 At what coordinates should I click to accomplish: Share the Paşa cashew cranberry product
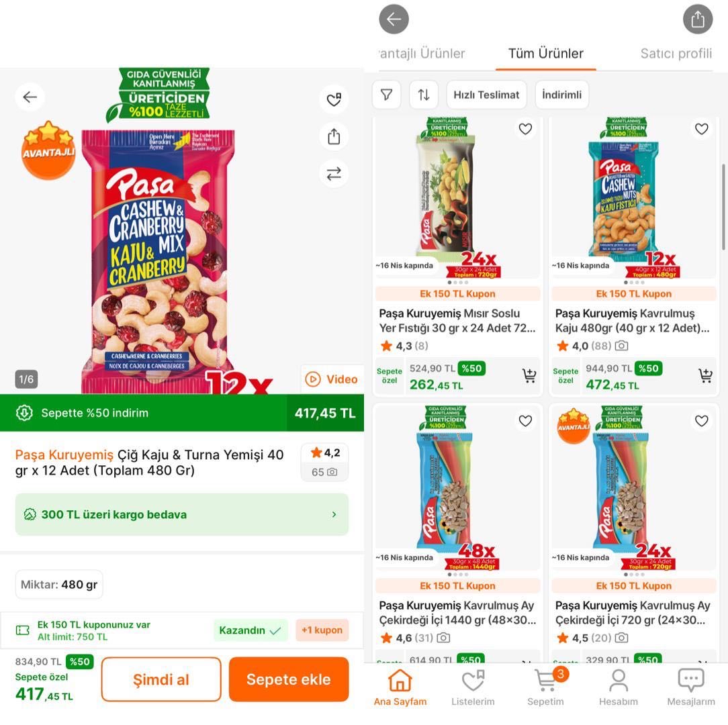[334, 136]
